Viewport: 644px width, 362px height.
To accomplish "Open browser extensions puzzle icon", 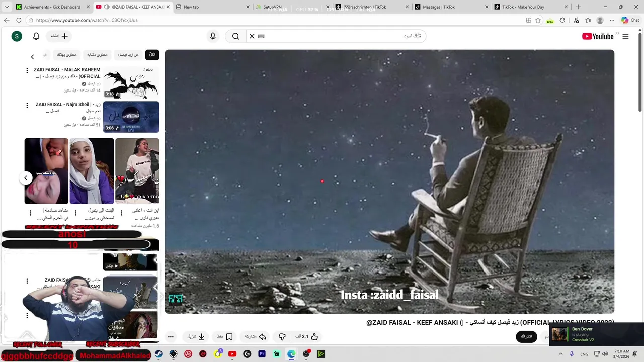I will pyautogui.click(x=562, y=20).
